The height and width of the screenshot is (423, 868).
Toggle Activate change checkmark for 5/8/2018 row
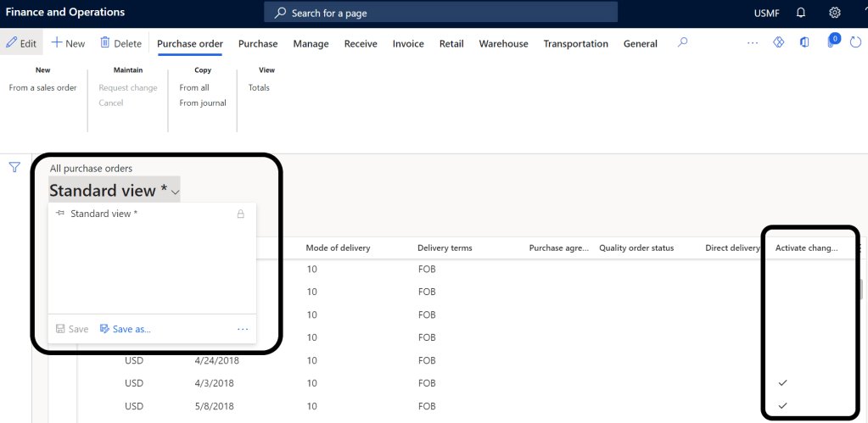click(782, 406)
